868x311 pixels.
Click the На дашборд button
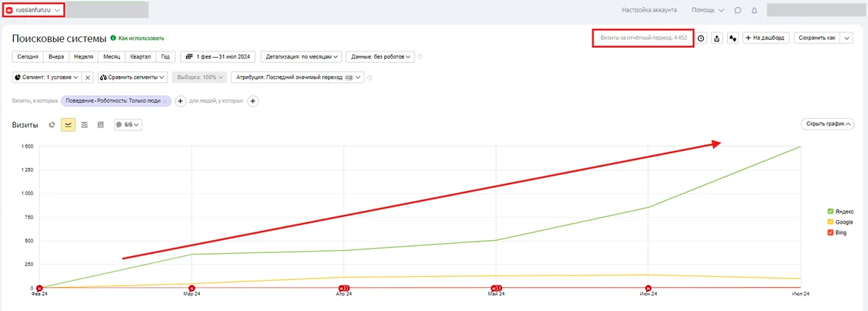pos(766,38)
